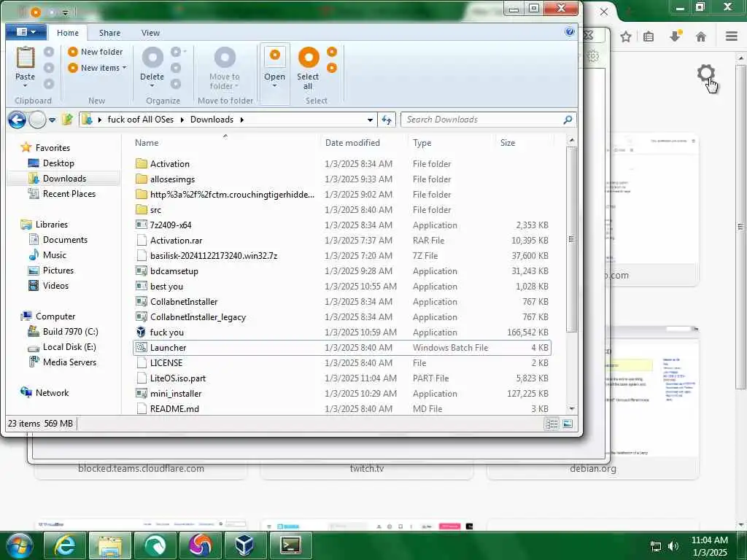Click the Up one level icon
The image size is (747, 560).
[x=67, y=119]
